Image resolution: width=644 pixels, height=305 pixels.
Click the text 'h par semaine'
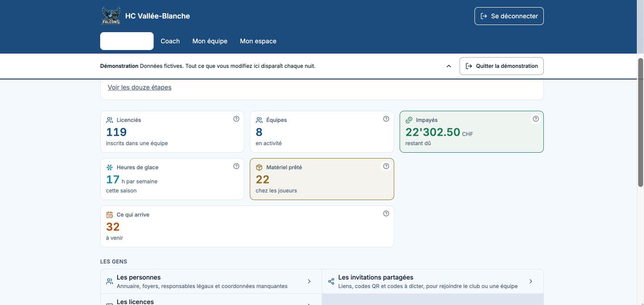pos(140,181)
